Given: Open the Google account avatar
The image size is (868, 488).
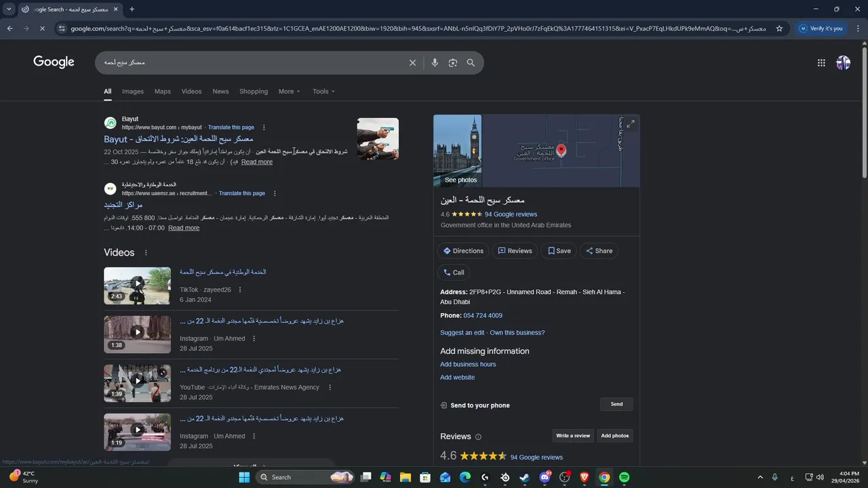Looking at the screenshot, I should pos(843,62).
